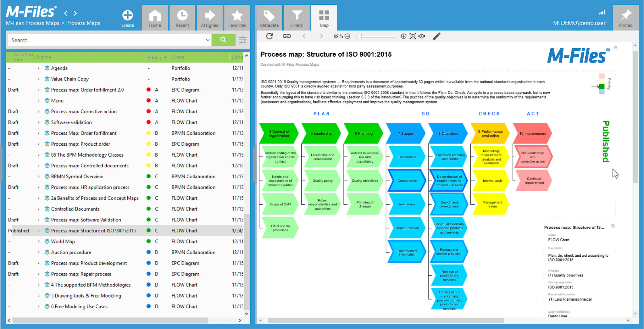Click the Continual improvement shape
Screen dimensions: 644x329
tap(534, 181)
